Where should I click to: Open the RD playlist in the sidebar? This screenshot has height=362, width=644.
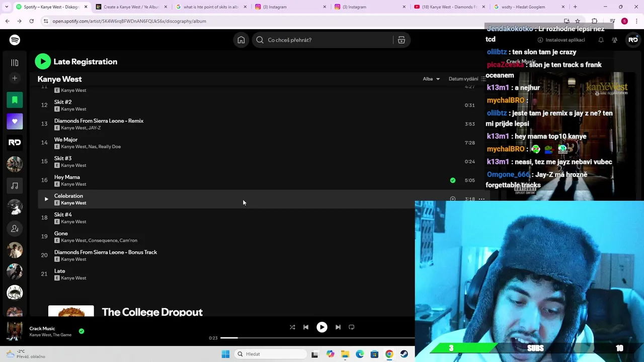(15, 142)
